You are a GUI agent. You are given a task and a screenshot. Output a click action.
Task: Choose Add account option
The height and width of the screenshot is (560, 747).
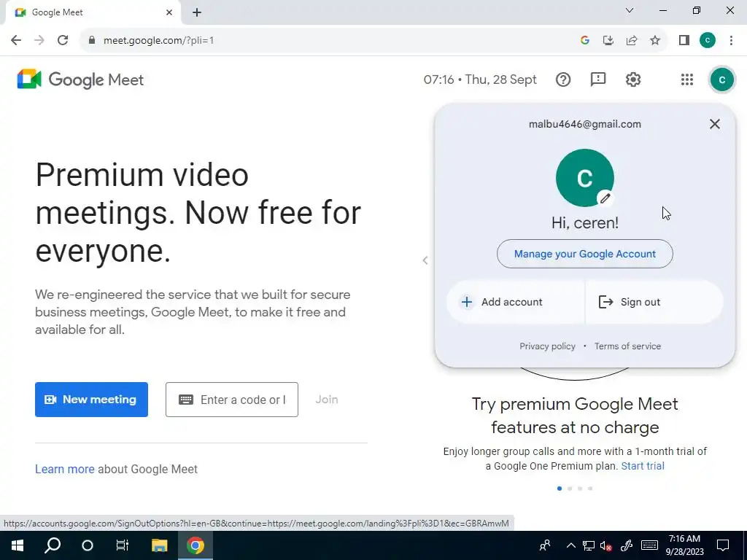point(516,302)
